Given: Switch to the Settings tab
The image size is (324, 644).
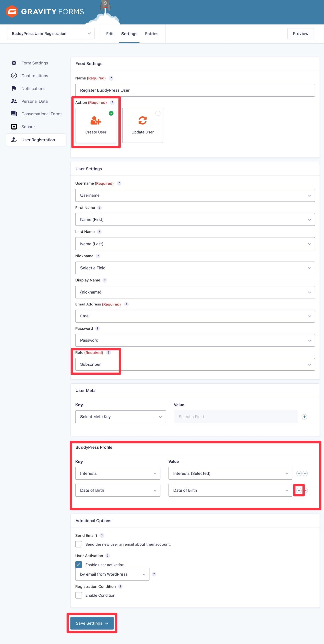Looking at the screenshot, I should pyautogui.click(x=129, y=34).
